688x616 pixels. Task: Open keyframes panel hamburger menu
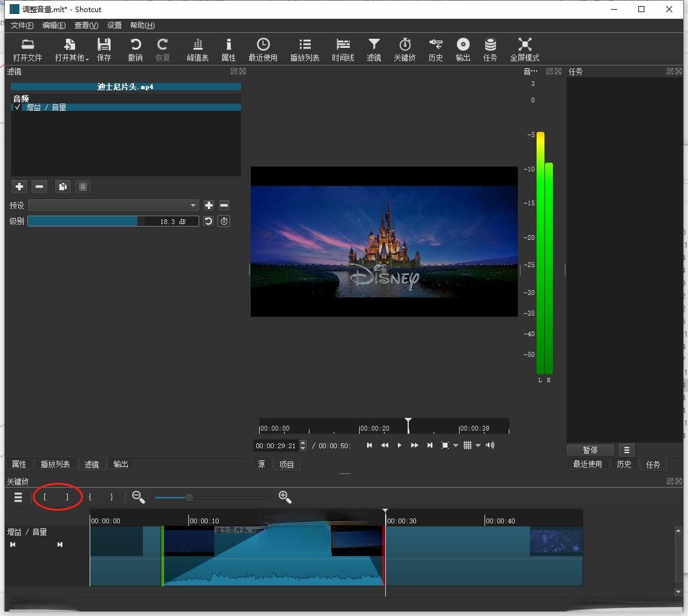tap(18, 497)
